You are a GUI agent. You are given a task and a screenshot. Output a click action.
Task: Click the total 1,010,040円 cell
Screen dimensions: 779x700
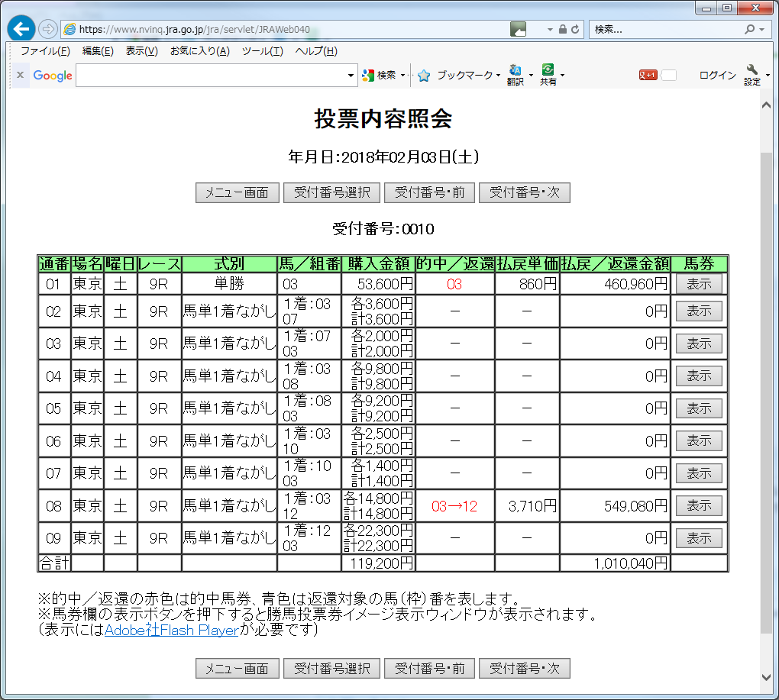(615, 563)
